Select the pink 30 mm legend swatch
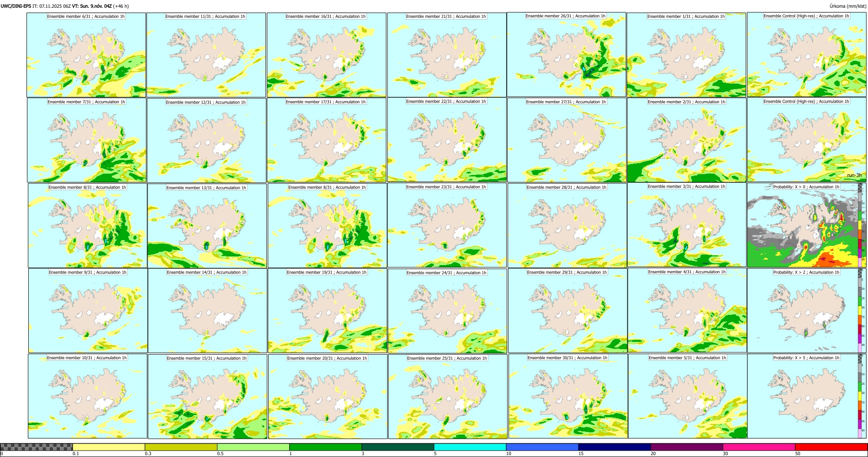 pyautogui.click(x=758, y=447)
